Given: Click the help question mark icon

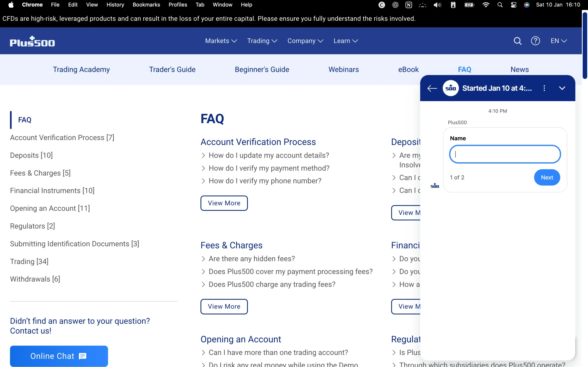Looking at the screenshot, I should (x=535, y=41).
